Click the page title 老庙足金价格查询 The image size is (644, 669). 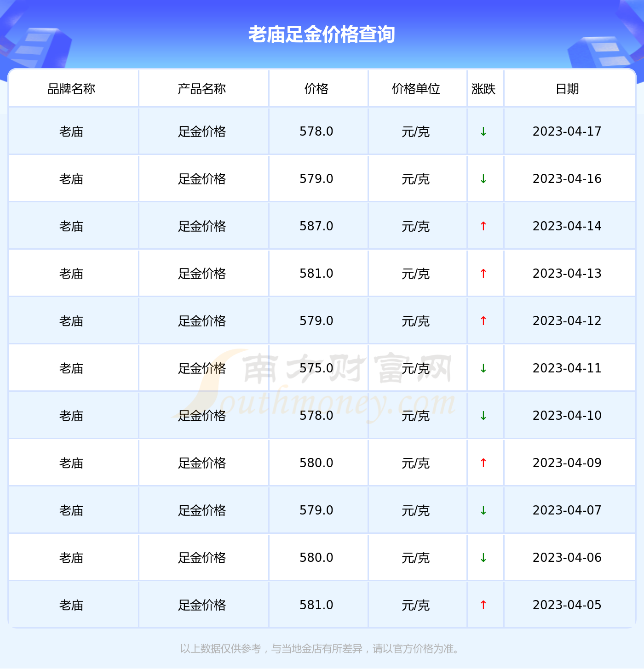322,34
